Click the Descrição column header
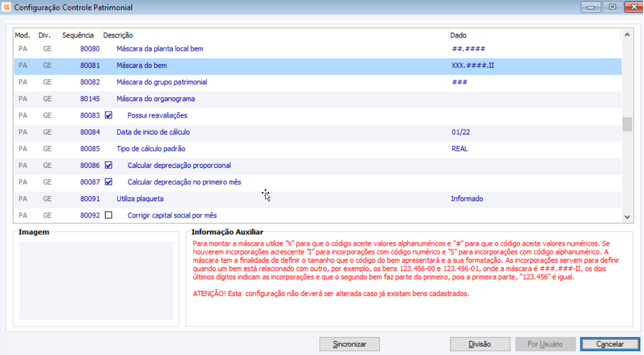Viewport: 644px width, 355px height. pos(118,35)
